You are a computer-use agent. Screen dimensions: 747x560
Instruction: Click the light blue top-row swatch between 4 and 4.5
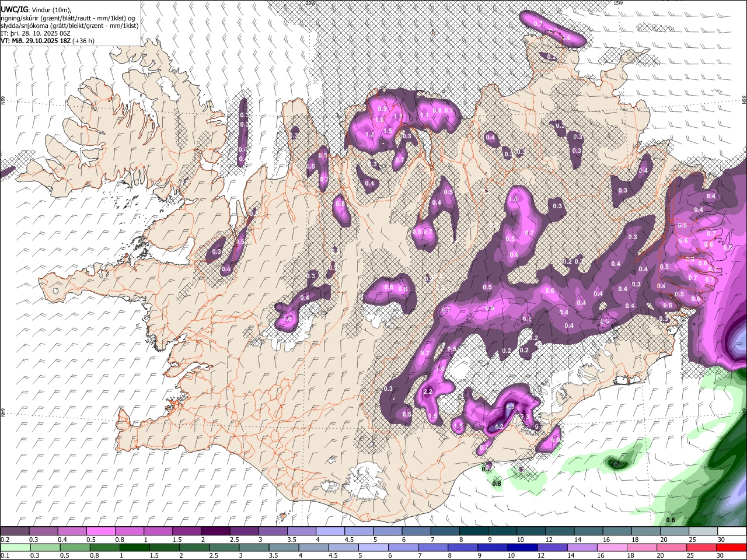pyautogui.click(x=330, y=531)
